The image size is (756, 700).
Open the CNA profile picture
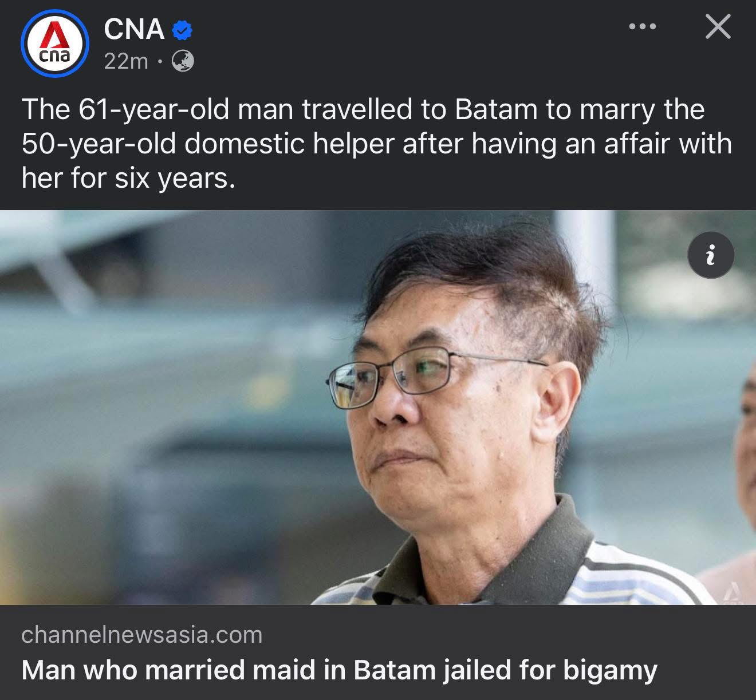pos(55,43)
